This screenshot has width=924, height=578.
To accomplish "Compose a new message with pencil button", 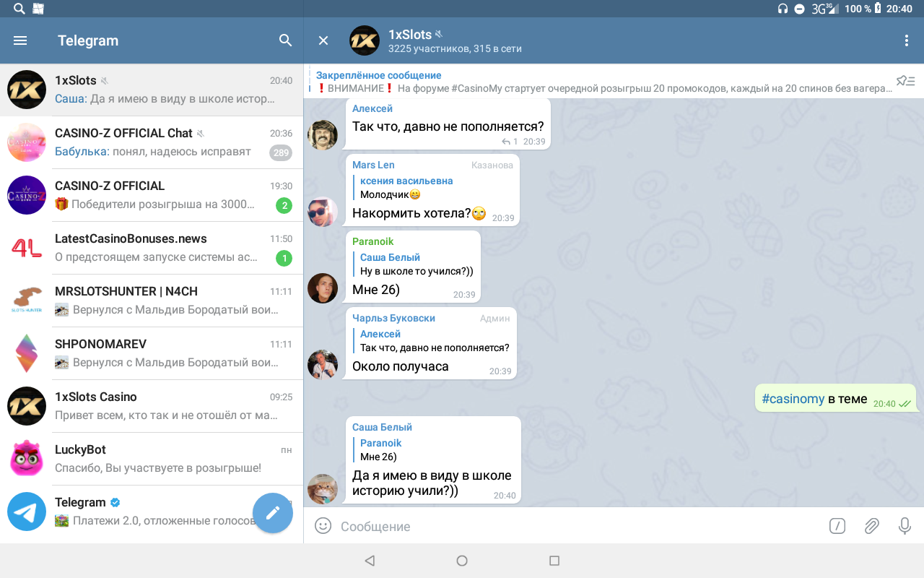I will pyautogui.click(x=273, y=513).
